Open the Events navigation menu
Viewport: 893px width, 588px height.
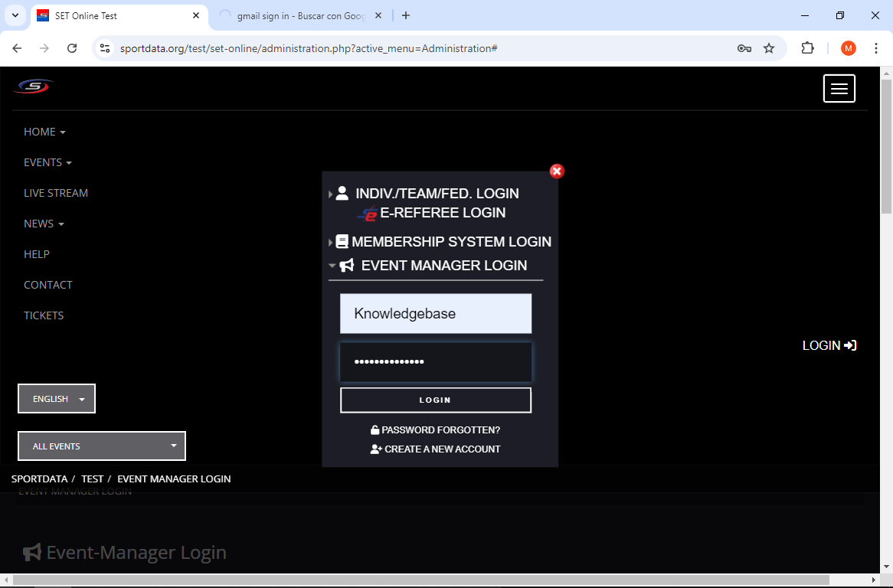pos(47,162)
